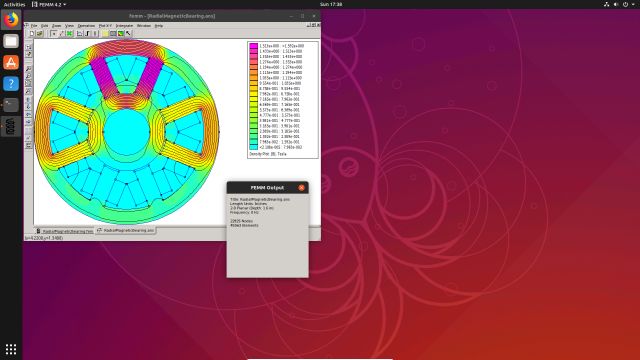The width and height of the screenshot is (640, 360).
Task: Open Terminal from the dock
Action: click(x=11, y=104)
